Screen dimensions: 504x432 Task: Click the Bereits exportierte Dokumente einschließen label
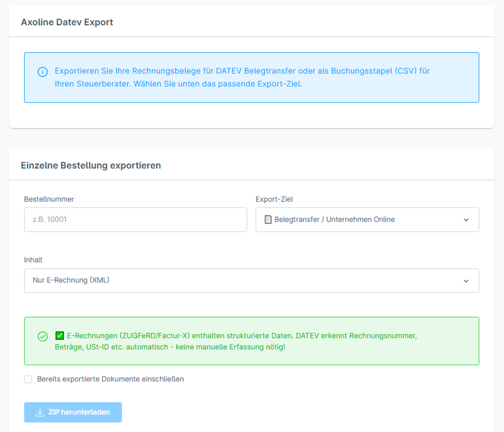coord(111,379)
